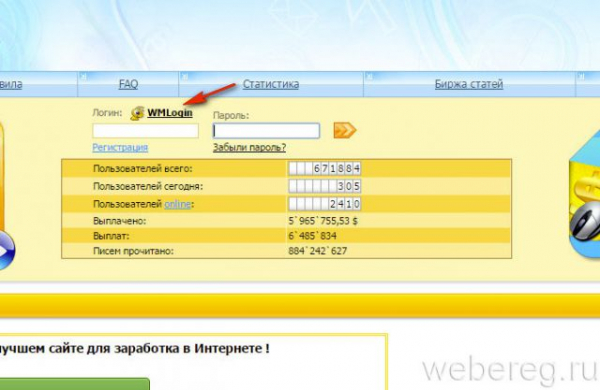This screenshot has height=390, width=600.
Task: Open the Регистрация link
Action: 120,147
